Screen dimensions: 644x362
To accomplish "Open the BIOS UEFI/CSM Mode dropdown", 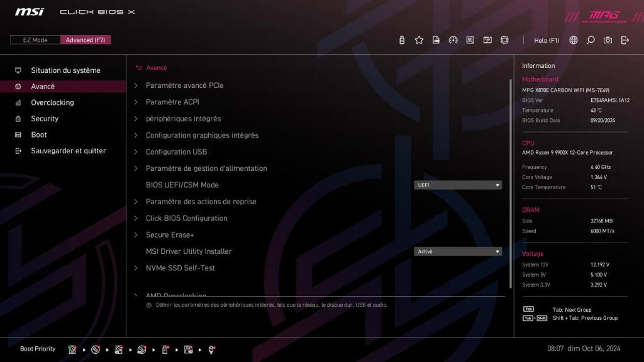I will (457, 185).
